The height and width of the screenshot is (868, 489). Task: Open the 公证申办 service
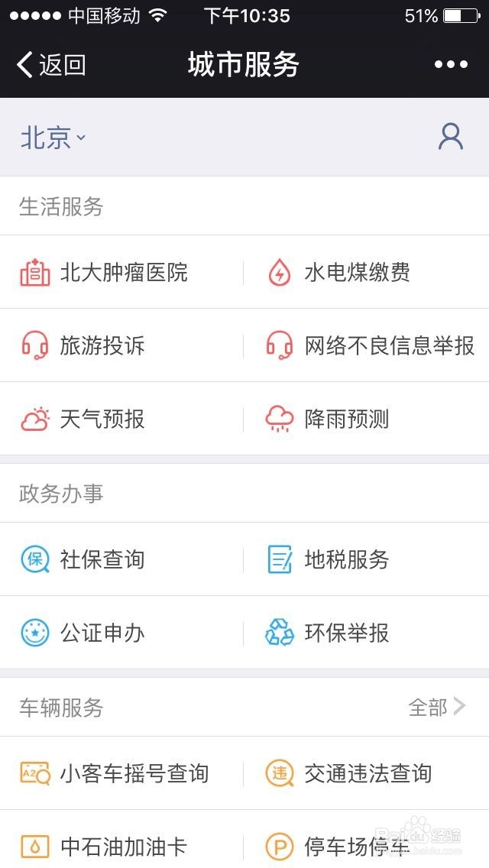coord(102,633)
